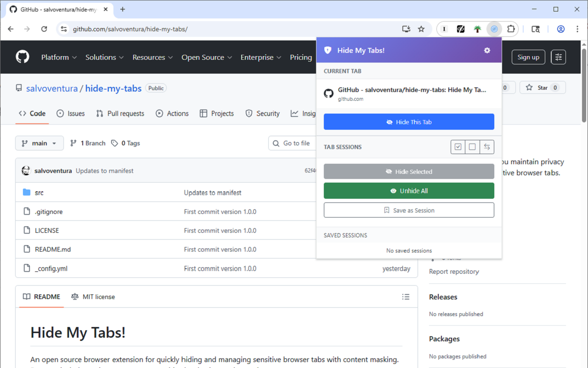View site information icon in address bar
588x368 pixels.
coord(64,29)
